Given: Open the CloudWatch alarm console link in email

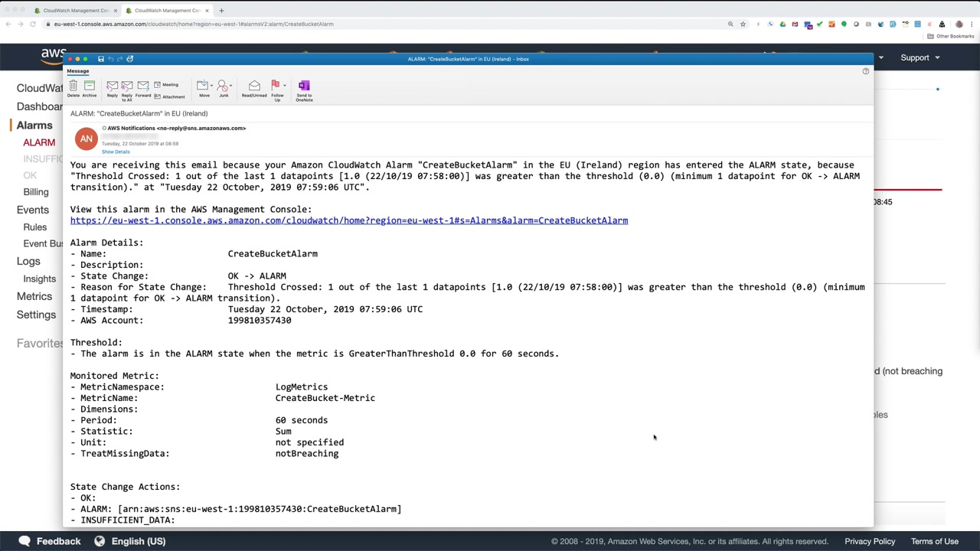Looking at the screenshot, I should 349,220.
